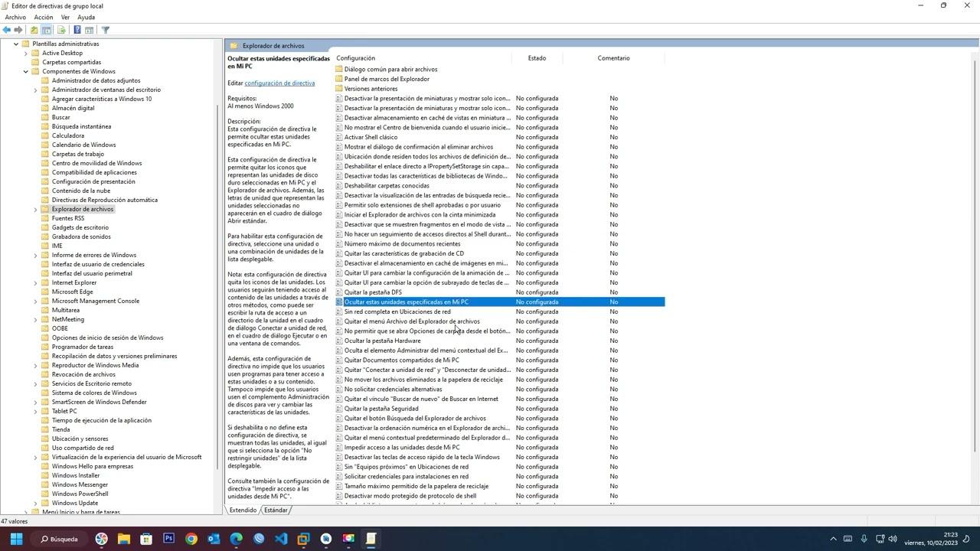The height and width of the screenshot is (551, 980).
Task: Expand the Informe de errores de Windows node
Action: coord(35,255)
